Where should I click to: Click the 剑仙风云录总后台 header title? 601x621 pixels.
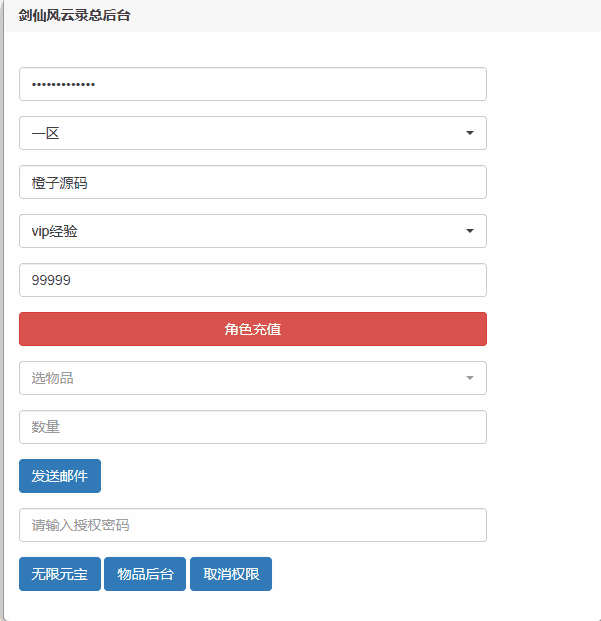coord(74,16)
